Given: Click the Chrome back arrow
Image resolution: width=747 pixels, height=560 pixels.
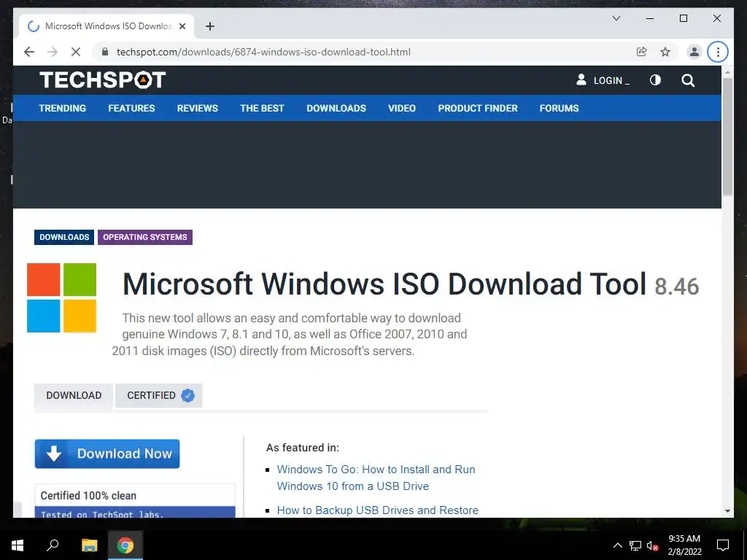Looking at the screenshot, I should click(x=29, y=52).
